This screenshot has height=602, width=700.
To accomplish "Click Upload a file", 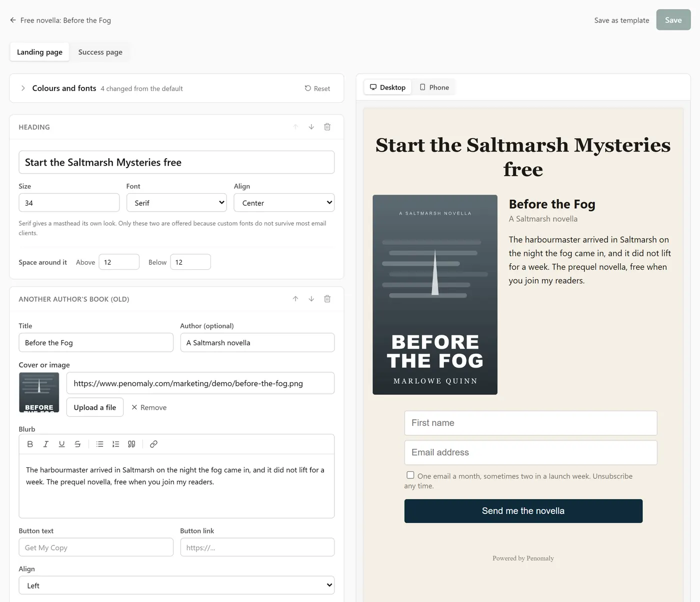I will [x=95, y=407].
